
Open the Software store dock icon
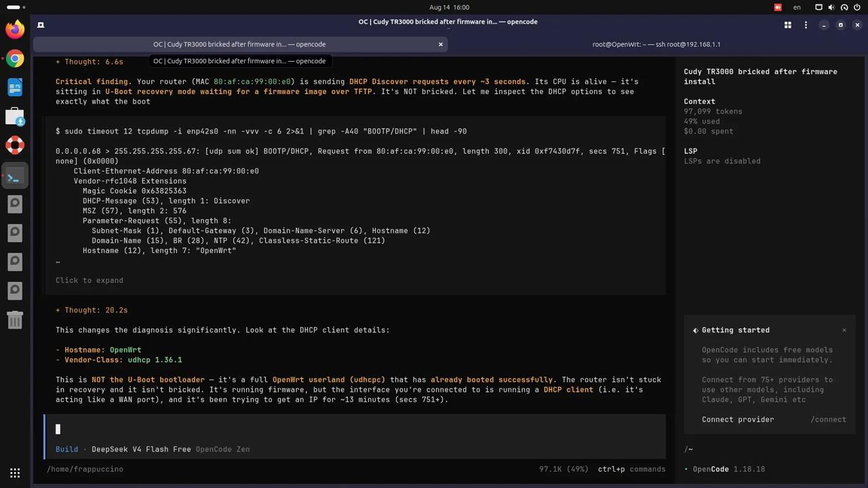pyautogui.click(x=15, y=117)
